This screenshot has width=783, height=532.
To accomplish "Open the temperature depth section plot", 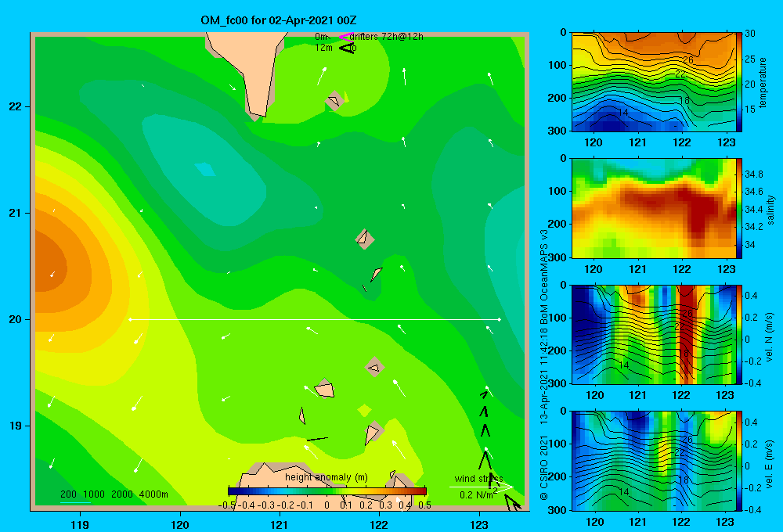I will pos(653,82).
